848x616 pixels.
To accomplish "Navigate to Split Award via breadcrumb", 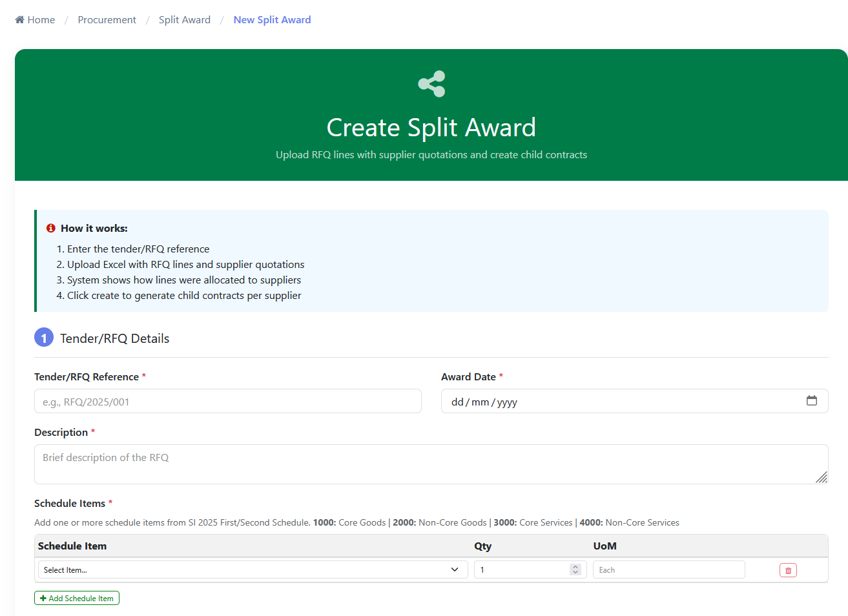I will point(184,19).
